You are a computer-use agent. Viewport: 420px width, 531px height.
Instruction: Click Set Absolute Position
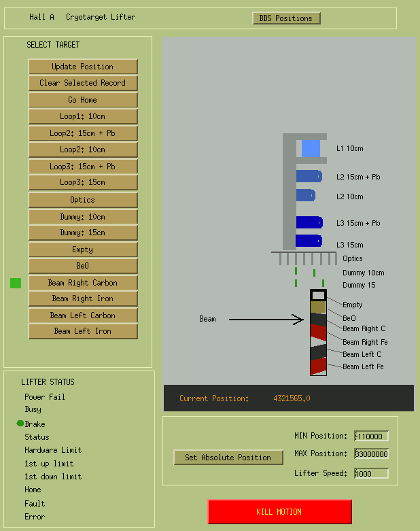[228, 458]
